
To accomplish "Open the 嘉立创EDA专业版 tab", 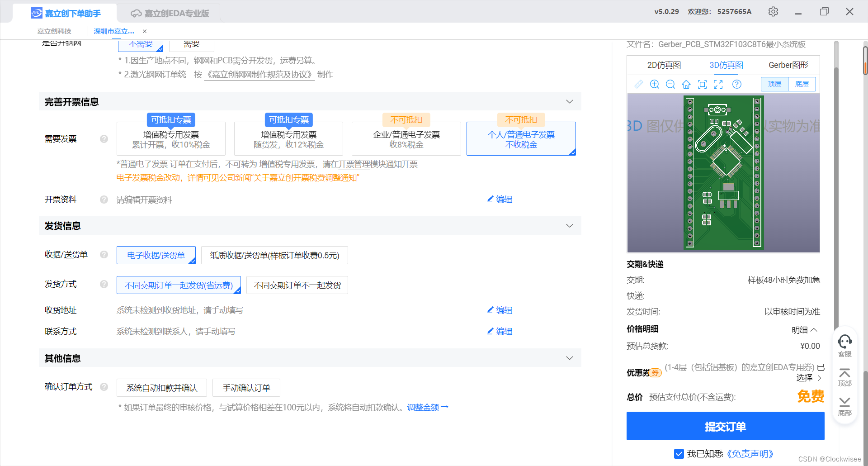I will point(170,13).
